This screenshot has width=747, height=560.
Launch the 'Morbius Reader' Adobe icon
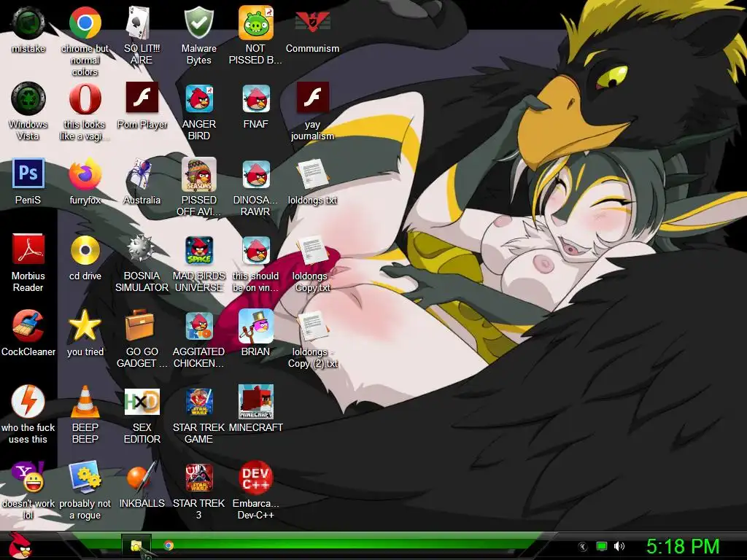(28, 250)
